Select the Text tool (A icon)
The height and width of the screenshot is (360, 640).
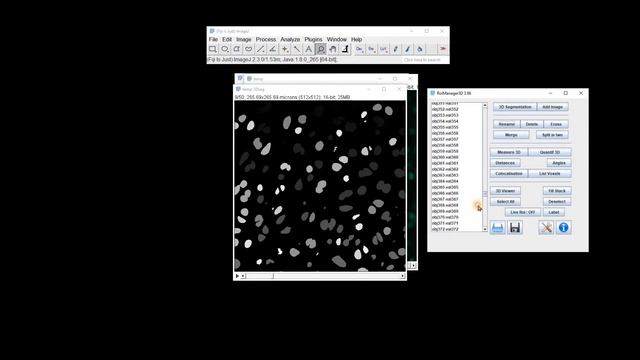pyautogui.click(x=309, y=49)
